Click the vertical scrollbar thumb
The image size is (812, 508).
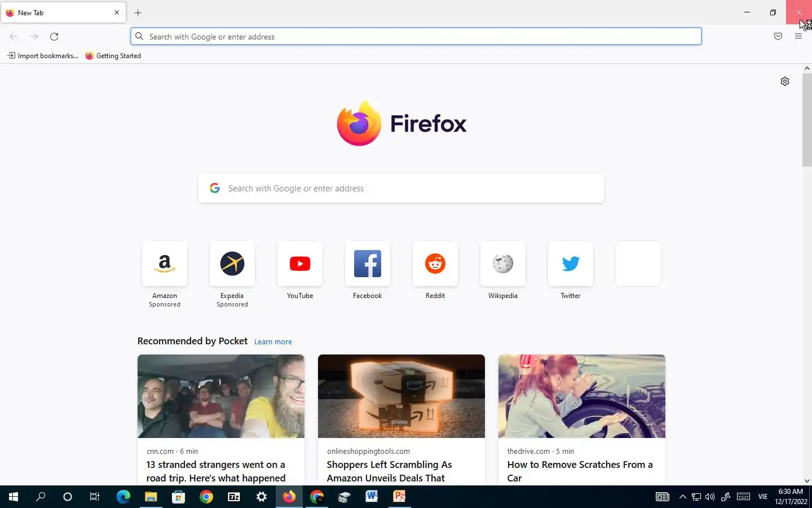tap(807, 120)
